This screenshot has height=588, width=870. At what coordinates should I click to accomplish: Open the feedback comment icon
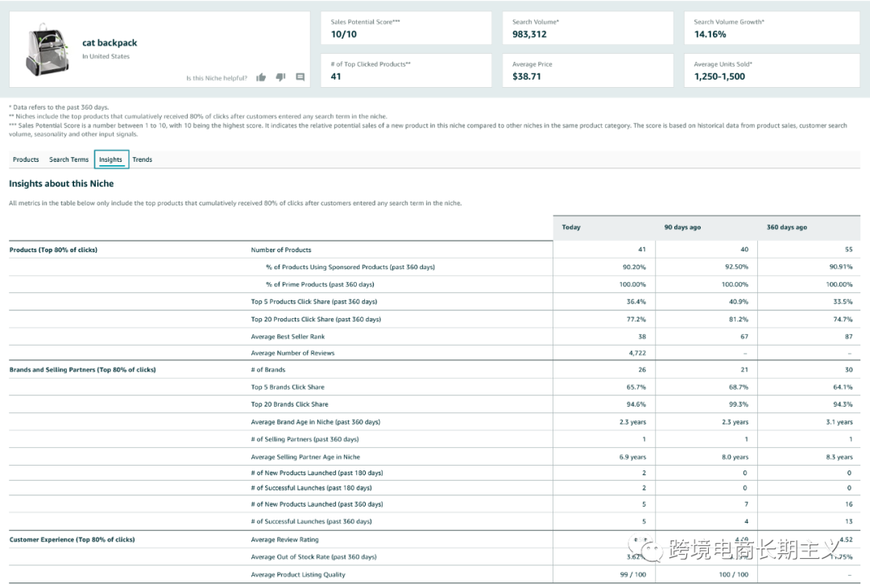tap(300, 77)
